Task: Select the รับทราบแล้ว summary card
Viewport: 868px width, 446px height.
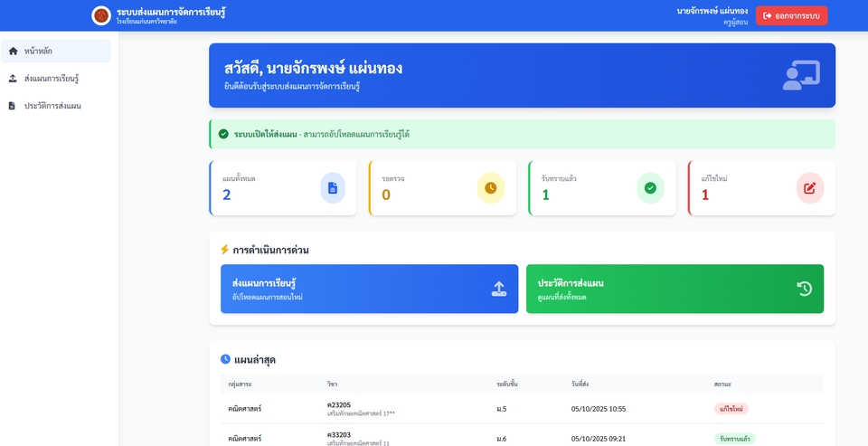Action: point(602,188)
